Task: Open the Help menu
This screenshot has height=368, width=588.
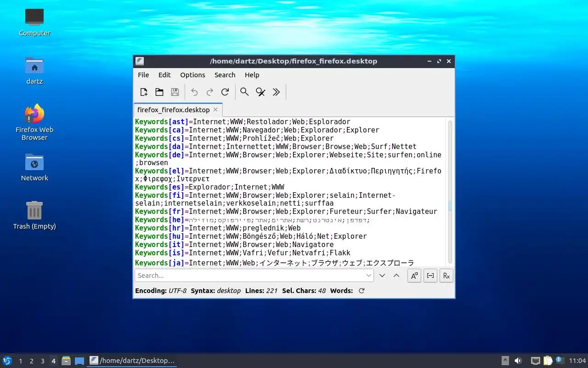Action: point(252,75)
